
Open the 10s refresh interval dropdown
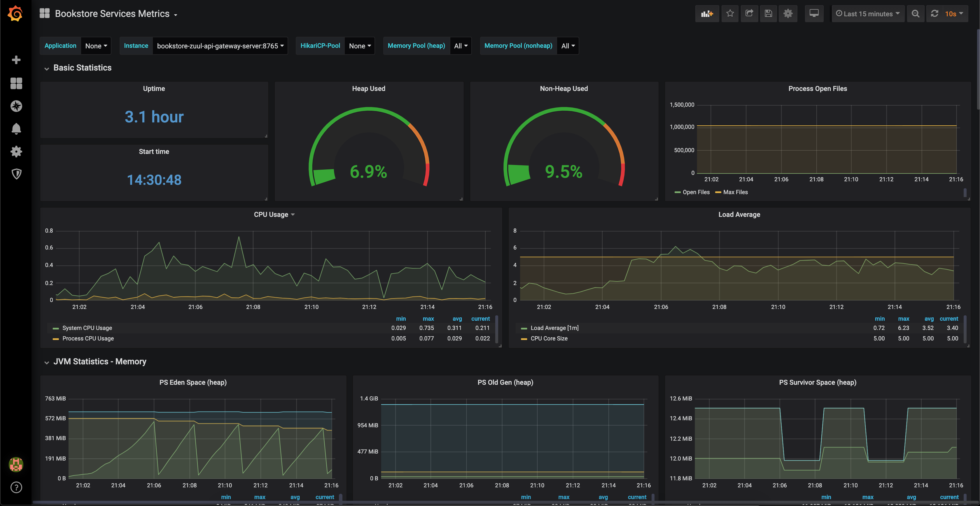[955, 14]
